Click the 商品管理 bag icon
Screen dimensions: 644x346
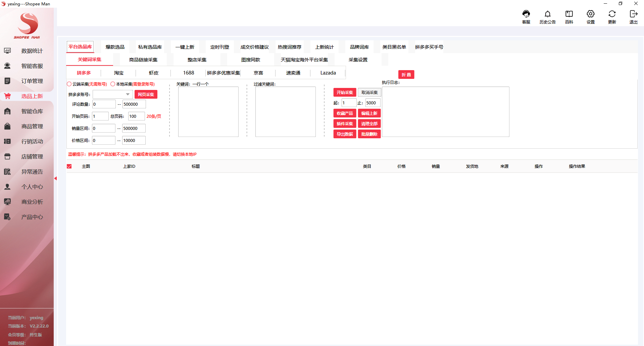(x=7, y=126)
